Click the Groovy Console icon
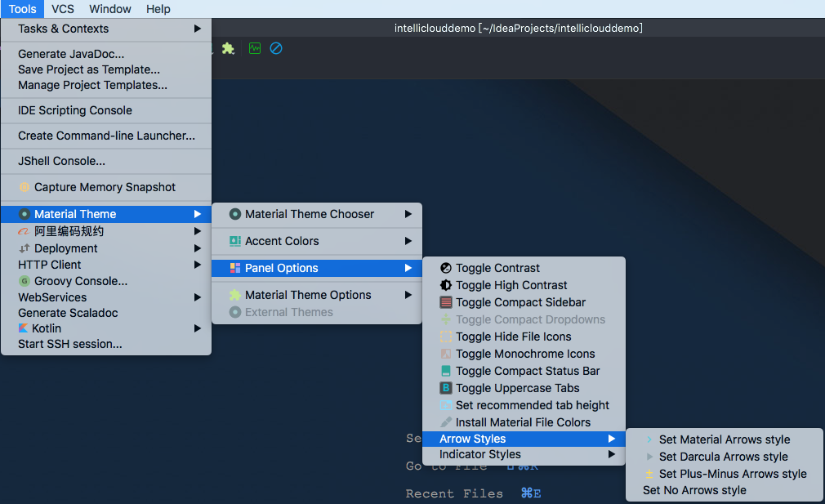The image size is (825, 504). coord(25,281)
